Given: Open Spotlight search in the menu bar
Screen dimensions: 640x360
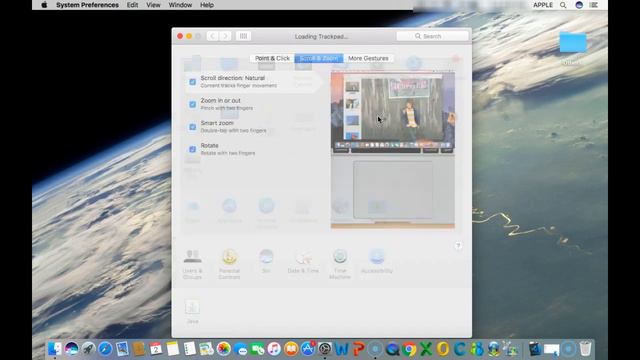Looking at the screenshot, I should click(563, 5).
